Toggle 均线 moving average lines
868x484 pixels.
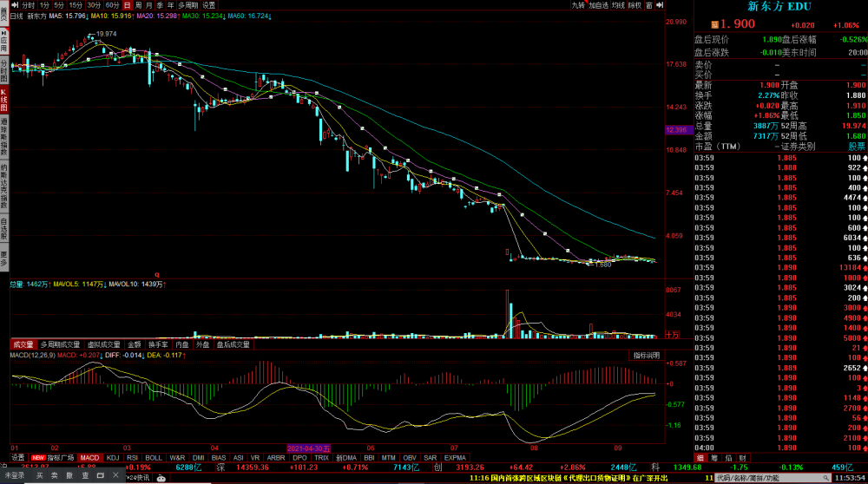(x=618, y=5)
